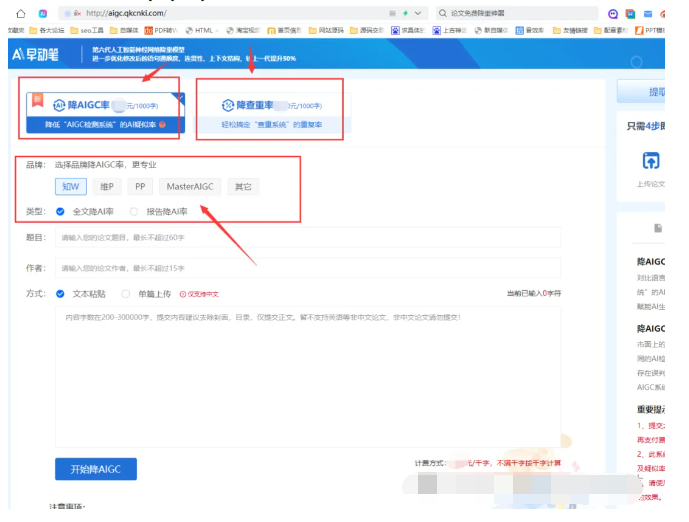Click the reader mode icon in address bar
The height and width of the screenshot is (522, 689).
[392, 13]
